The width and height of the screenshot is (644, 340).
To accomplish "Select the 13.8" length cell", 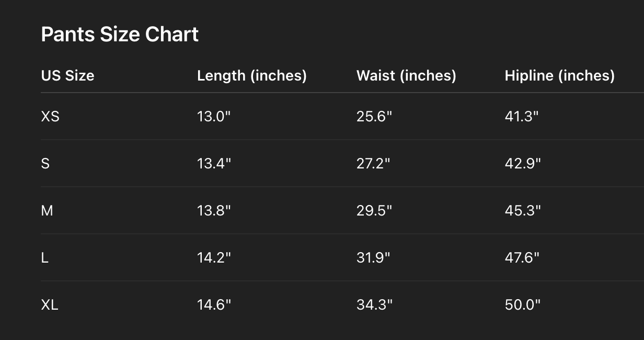I will tap(214, 210).
